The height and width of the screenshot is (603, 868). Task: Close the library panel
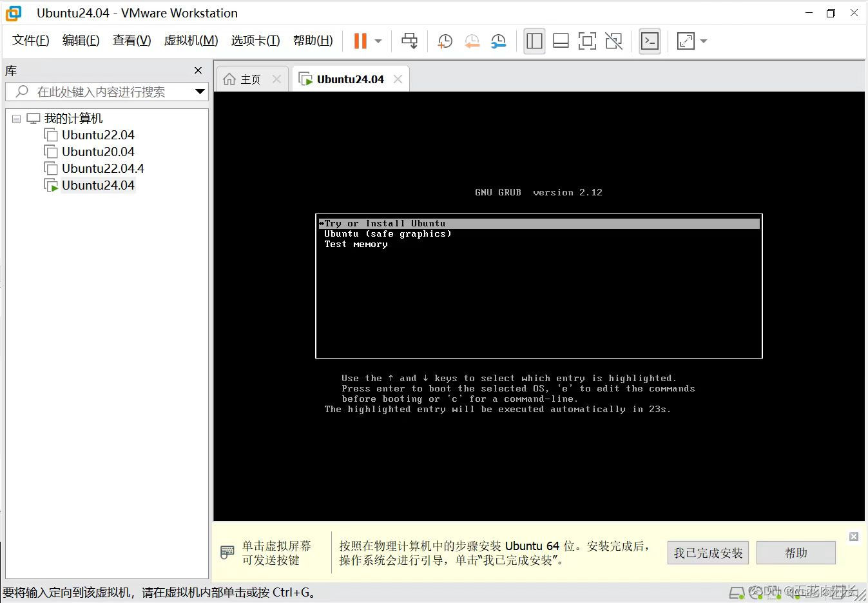click(x=198, y=70)
